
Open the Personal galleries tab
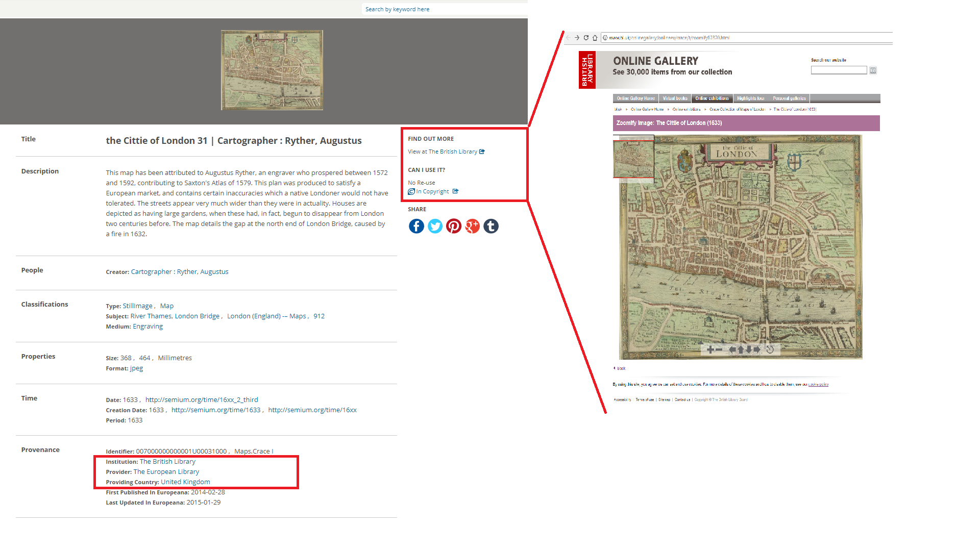[x=789, y=98]
